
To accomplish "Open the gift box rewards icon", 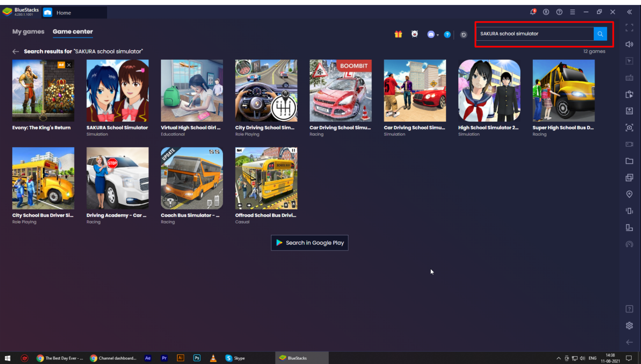I will (398, 34).
